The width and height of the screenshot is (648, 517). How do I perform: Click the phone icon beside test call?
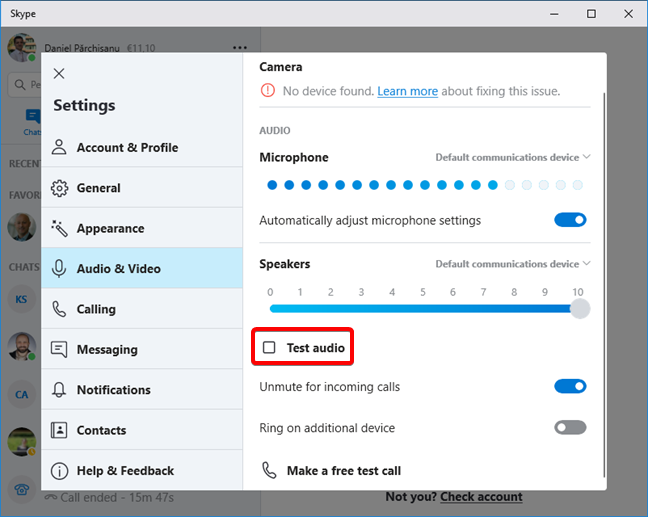pos(269,470)
